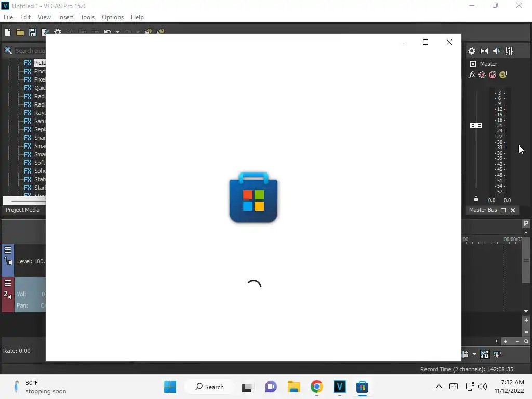Open Mixing Console from Master Bus

point(509,51)
